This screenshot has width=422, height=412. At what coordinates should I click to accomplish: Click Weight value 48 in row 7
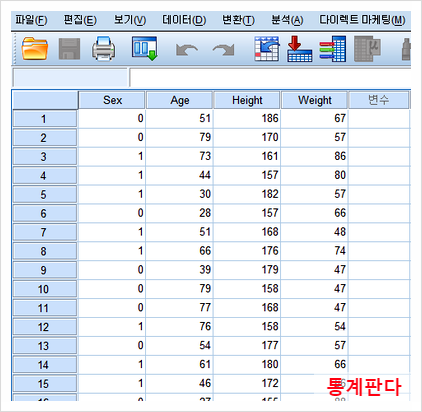[315, 232]
